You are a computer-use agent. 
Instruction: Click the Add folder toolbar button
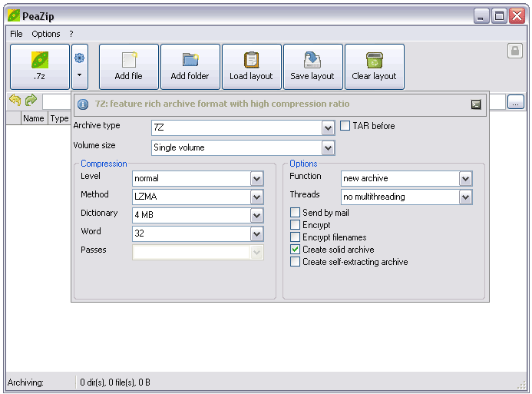pyautogui.click(x=190, y=67)
